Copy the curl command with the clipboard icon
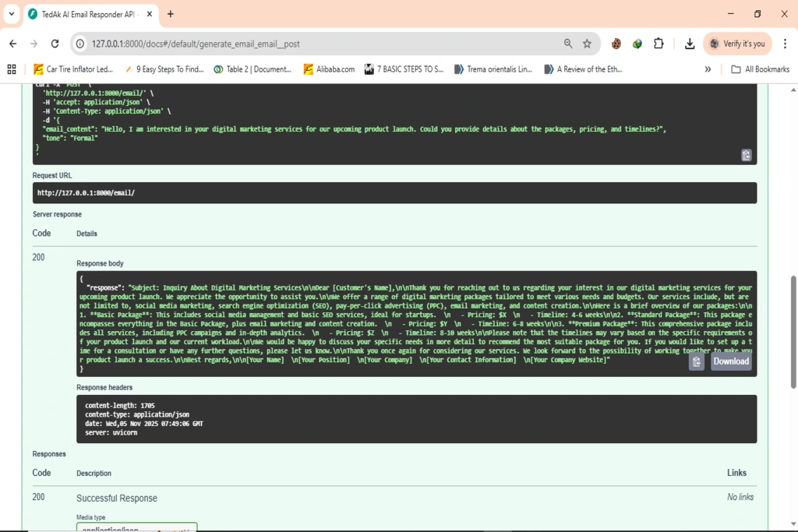Viewport: 798px width, 532px height. click(x=746, y=155)
